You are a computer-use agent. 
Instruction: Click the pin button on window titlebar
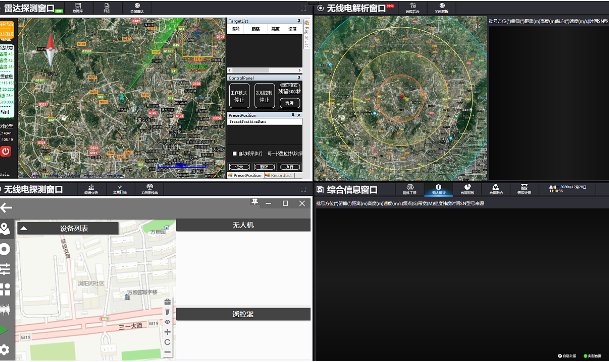pos(255,202)
